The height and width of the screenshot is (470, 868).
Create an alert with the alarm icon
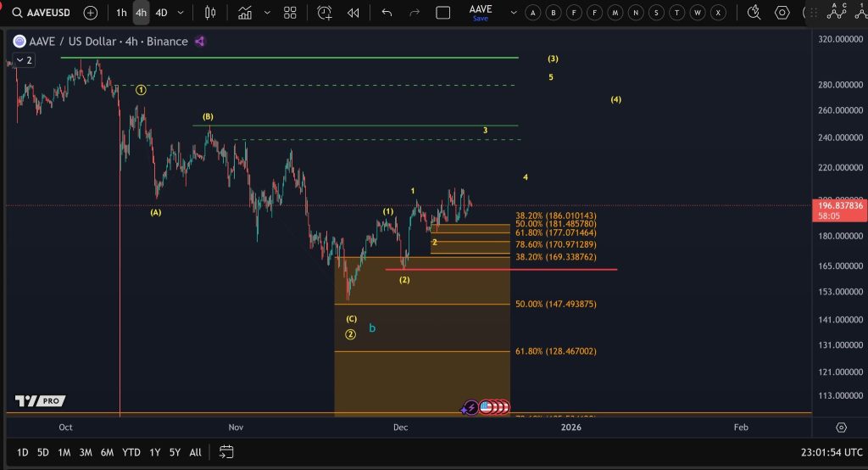pyautogui.click(x=325, y=13)
